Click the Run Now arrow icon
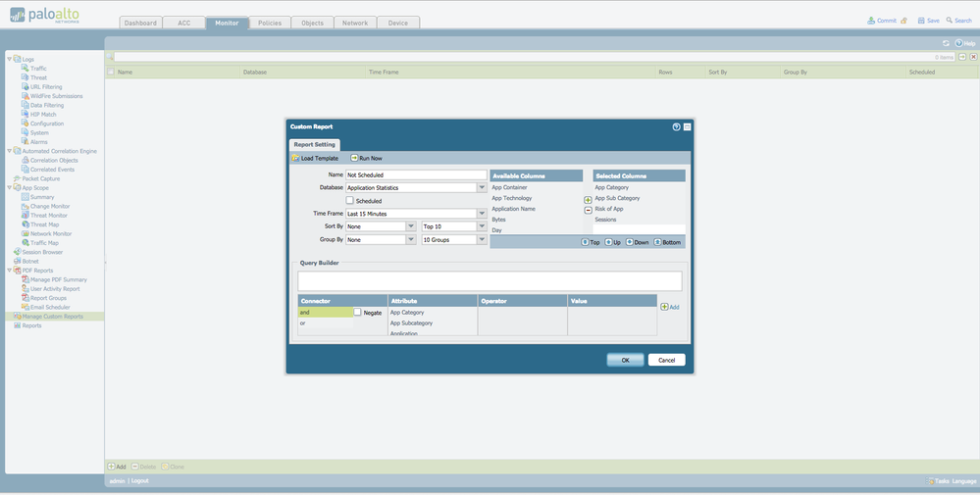 [354, 158]
